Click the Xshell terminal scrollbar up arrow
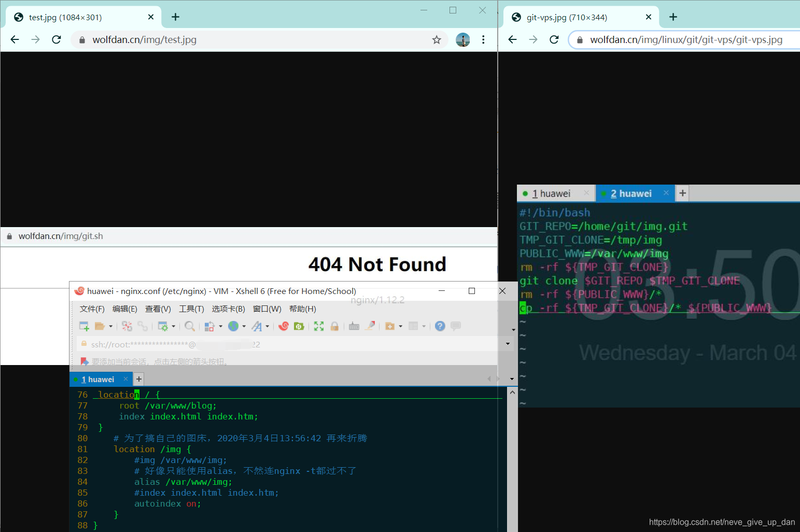This screenshot has width=800, height=532. pyautogui.click(x=512, y=393)
